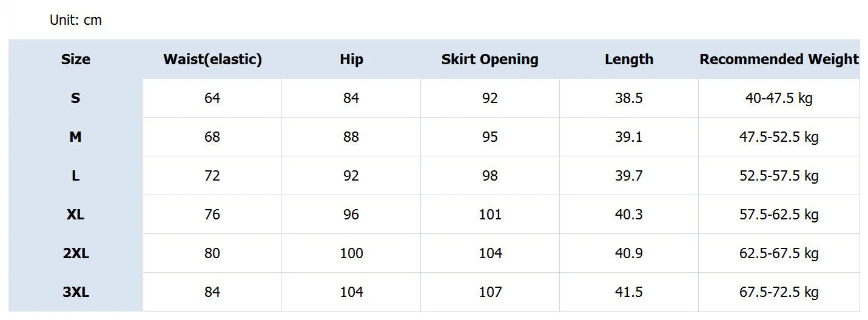868x320 pixels.
Task: Select the 3XL size row label
Action: click(75, 292)
